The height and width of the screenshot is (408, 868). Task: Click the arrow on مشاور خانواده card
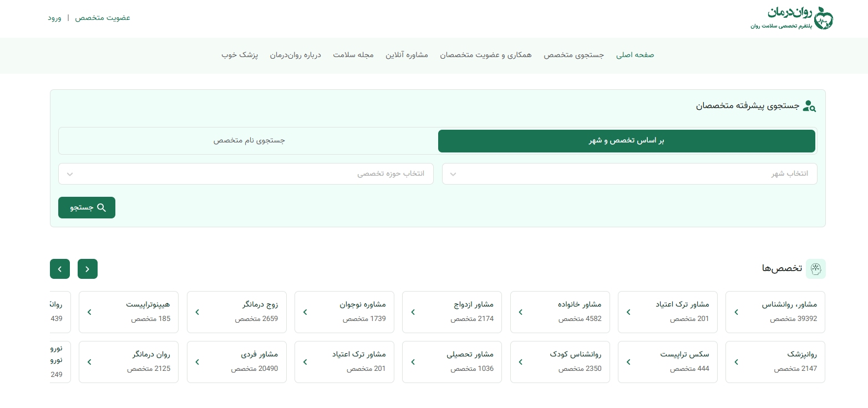pos(520,312)
